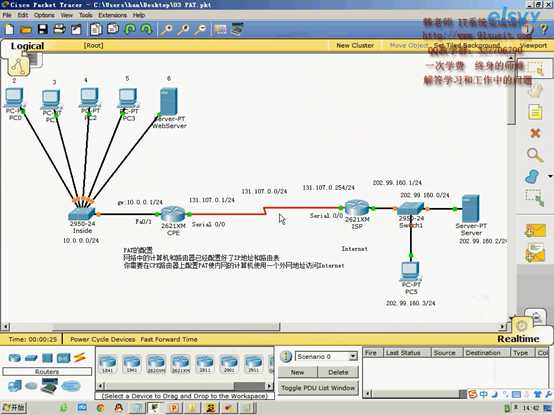Screen dimensions: 554x415
Task: Open the Extensions menu
Action: (x=112, y=15)
